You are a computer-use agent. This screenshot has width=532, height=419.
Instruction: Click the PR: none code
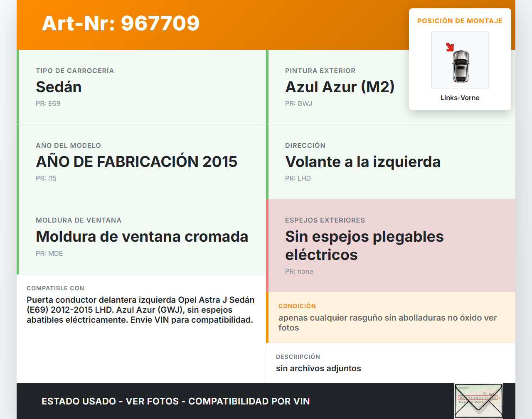point(299,271)
